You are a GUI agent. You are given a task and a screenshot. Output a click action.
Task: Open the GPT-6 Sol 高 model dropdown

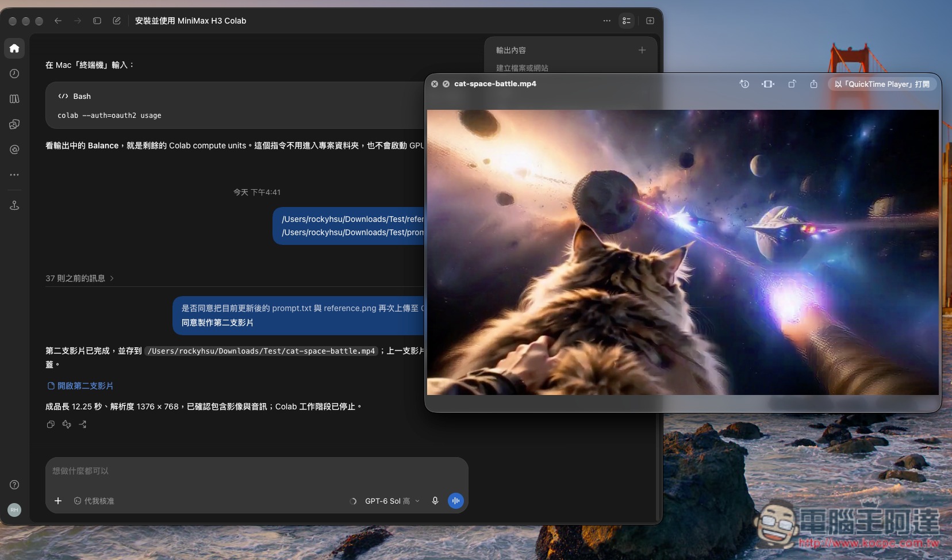tap(392, 501)
